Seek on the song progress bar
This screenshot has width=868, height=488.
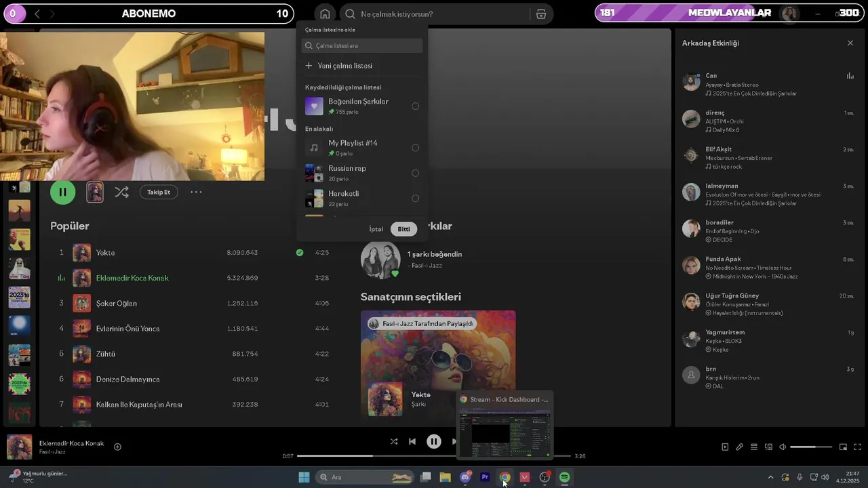434,456
